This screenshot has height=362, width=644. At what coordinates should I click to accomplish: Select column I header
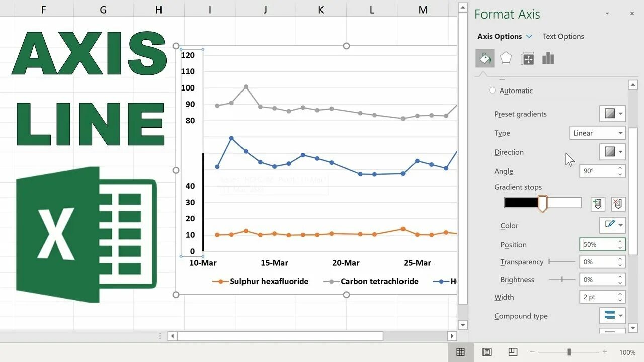pyautogui.click(x=209, y=10)
